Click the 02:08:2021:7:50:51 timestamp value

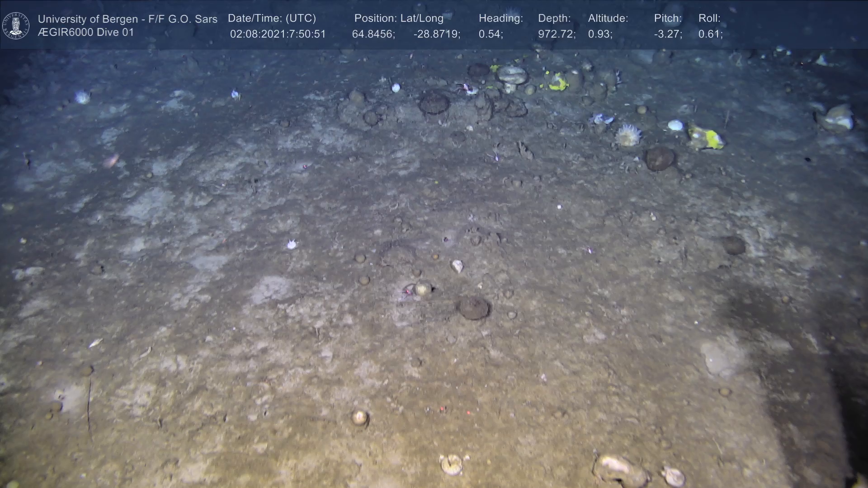tap(278, 34)
